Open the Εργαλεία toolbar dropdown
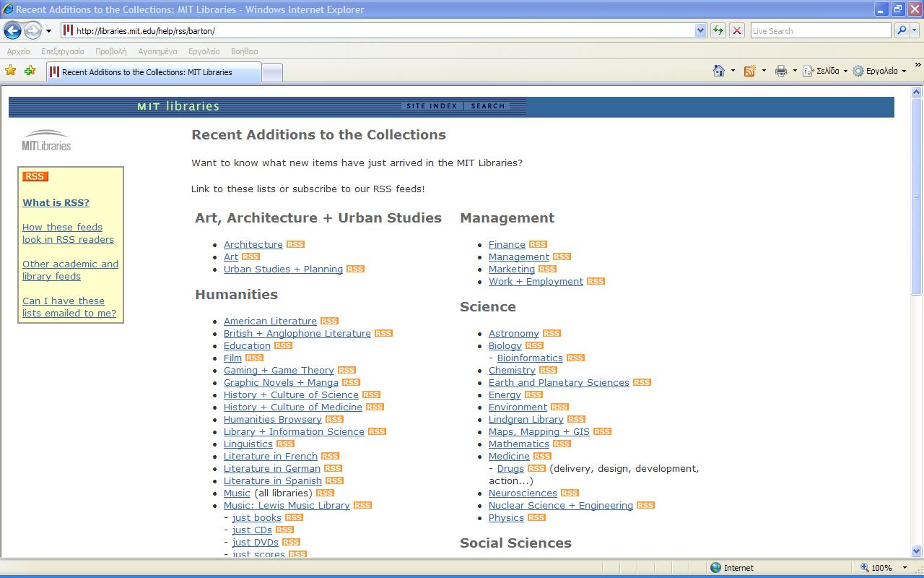924x578 pixels. click(879, 71)
